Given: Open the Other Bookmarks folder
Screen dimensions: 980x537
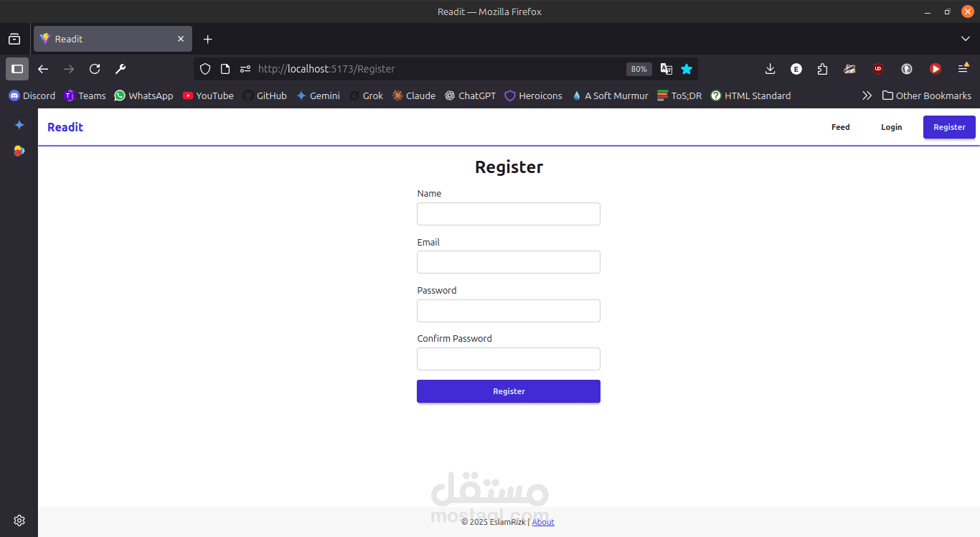Looking at the screenshot, I should pos(926,95).
